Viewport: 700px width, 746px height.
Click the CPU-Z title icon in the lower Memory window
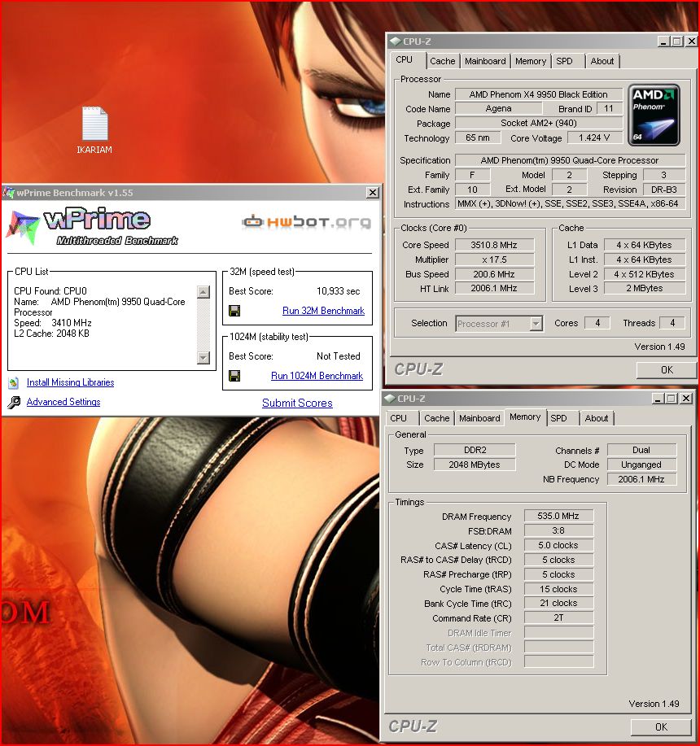point(390,398)
